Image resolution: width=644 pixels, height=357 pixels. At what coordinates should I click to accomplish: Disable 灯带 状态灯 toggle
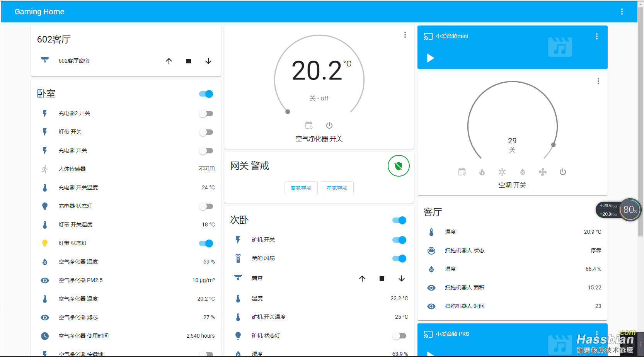pos(206,243)
